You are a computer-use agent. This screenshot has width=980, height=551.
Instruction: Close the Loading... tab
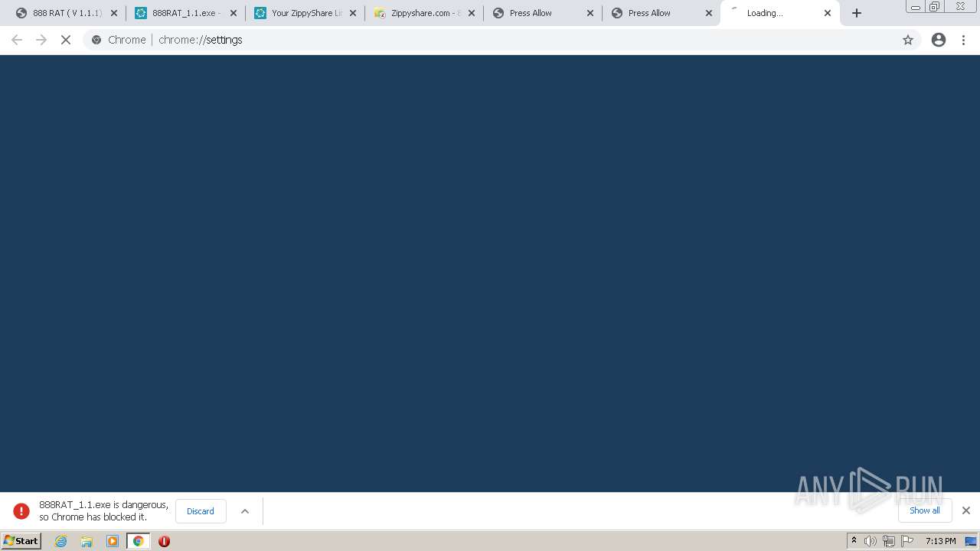828,13
